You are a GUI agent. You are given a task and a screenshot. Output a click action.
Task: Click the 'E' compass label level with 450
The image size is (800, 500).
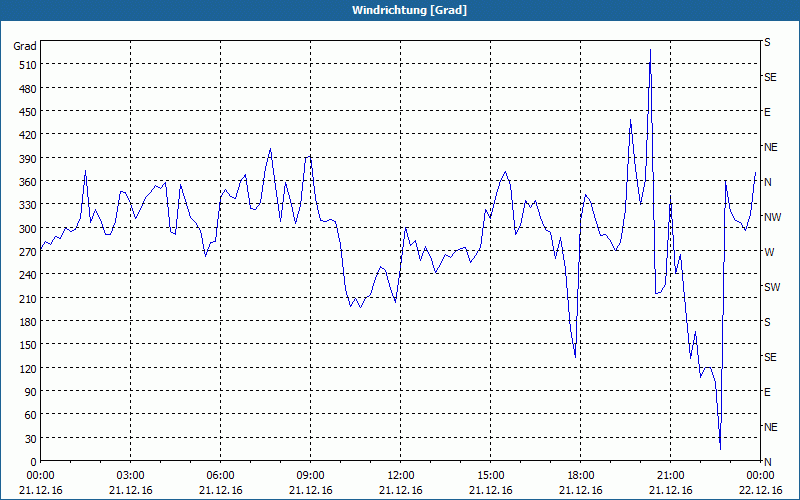(767, 112)
